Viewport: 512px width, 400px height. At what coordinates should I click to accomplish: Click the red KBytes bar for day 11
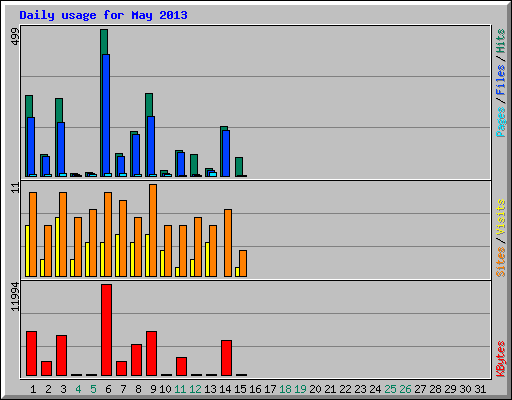click(181, 367)
